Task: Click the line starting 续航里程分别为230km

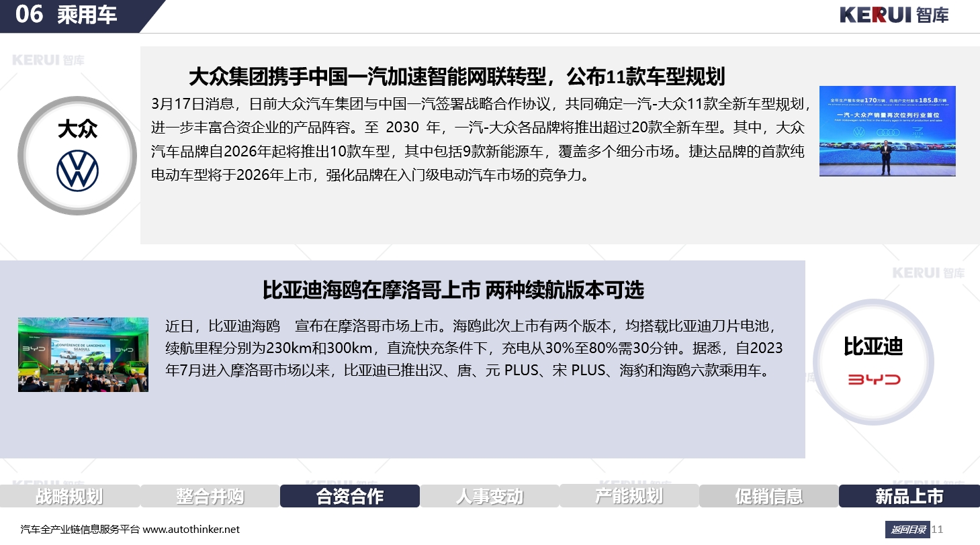Action: click(474, 348)
